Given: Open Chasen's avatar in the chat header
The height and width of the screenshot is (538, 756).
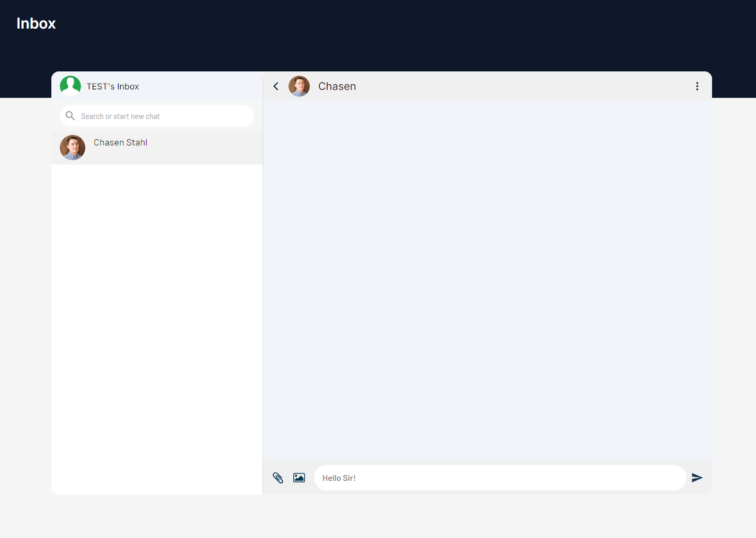Looking at the screenshot, I should point(299,86).
